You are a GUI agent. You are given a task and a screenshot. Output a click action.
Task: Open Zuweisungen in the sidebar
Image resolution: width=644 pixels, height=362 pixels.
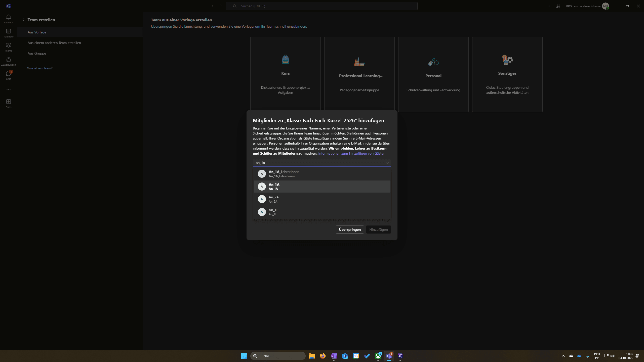pos(8,61)
